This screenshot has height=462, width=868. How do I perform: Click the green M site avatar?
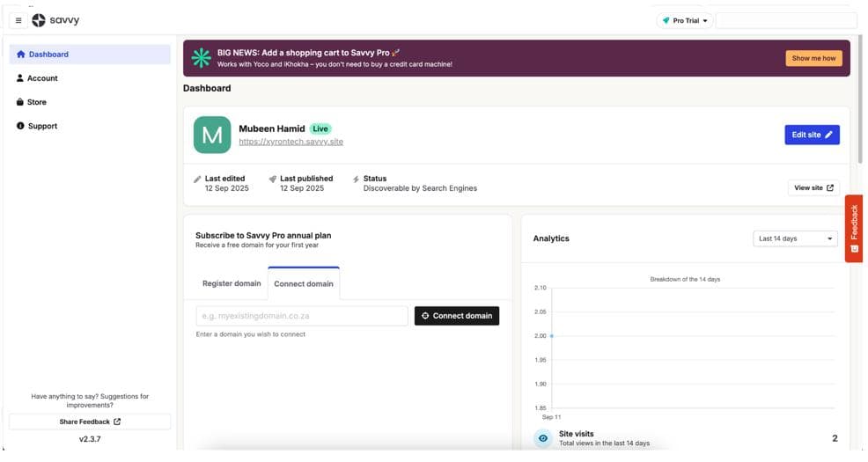[212, 135]
